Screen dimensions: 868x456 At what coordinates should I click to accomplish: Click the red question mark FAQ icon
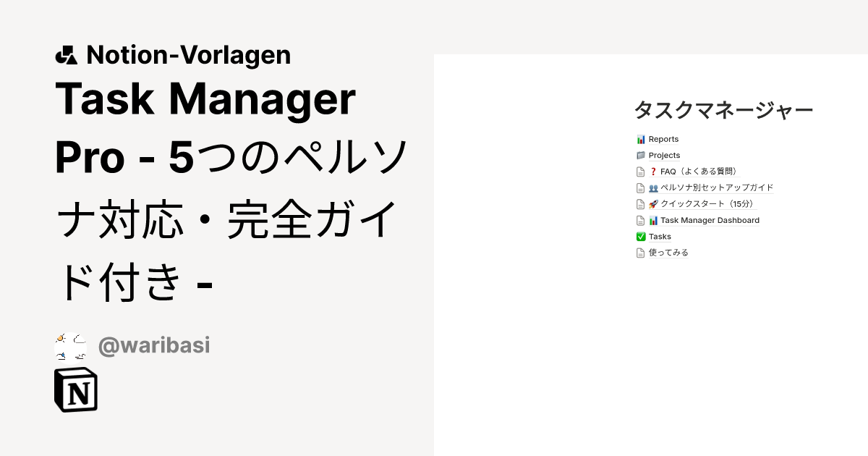tap(653, 172)
